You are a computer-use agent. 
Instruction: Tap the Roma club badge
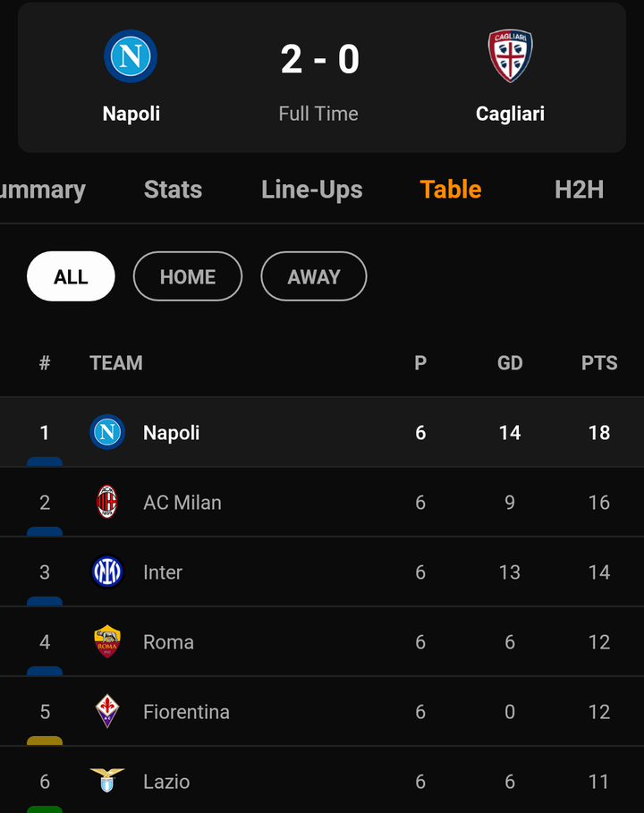pyautogui.click(x=107, y=641)
